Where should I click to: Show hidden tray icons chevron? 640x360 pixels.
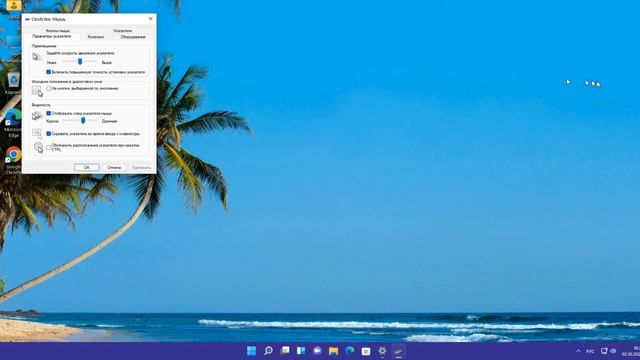coord(578,351)
